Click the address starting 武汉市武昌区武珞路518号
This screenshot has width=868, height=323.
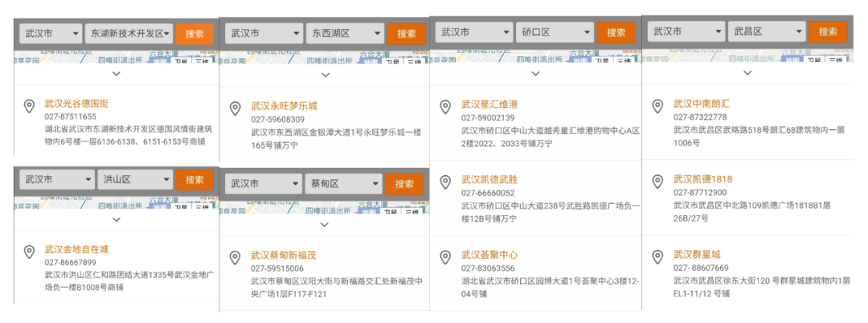point(759,137)
